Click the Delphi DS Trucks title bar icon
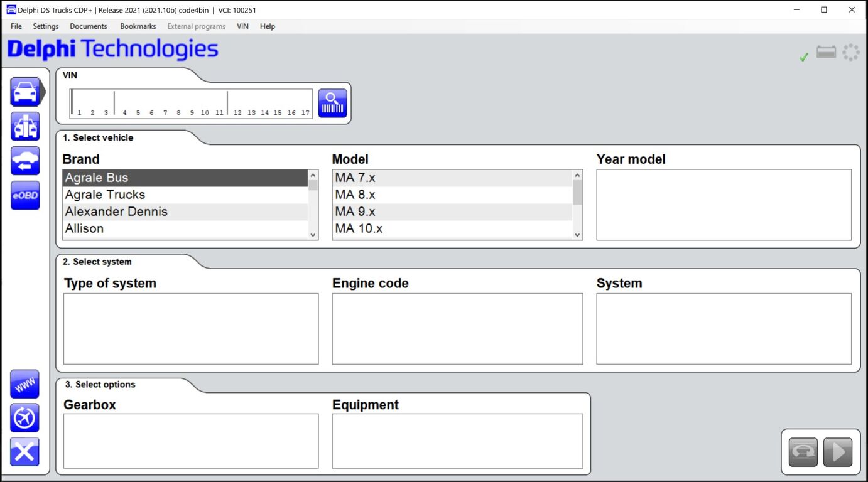868x482 pixels. tap(11, 9)
